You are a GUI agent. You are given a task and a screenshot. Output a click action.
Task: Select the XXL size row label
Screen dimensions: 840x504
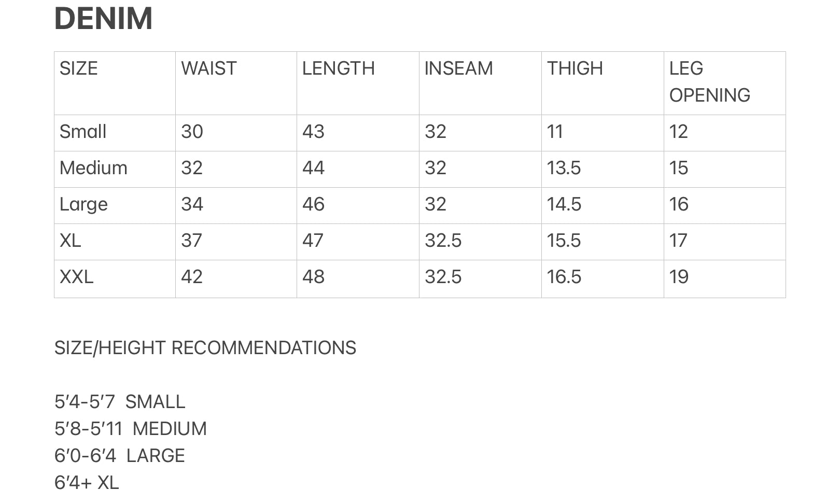[77, 277]
